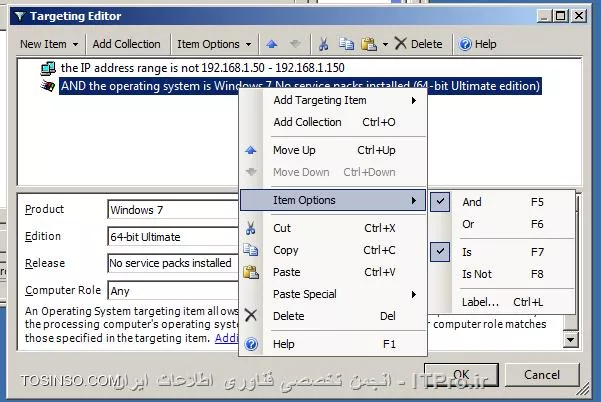Open the toolbar Help button
The image size is (601, 402).
478,44
